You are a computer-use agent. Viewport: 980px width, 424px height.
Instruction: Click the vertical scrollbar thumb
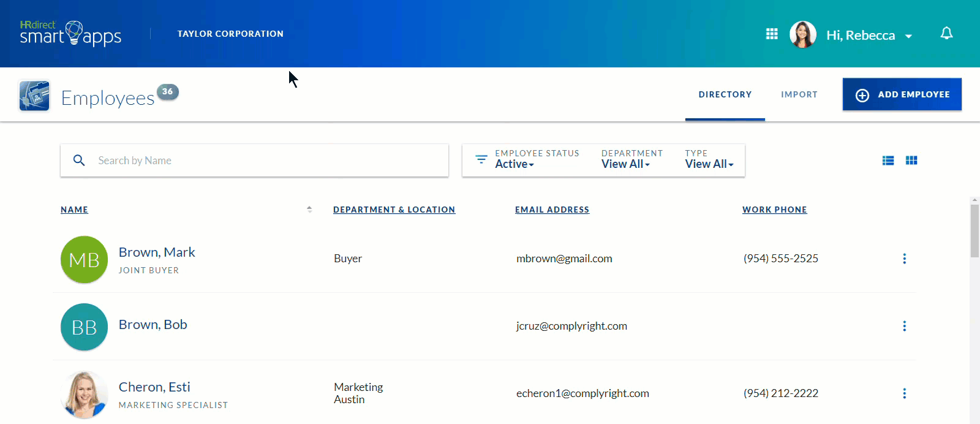point(974,231)
